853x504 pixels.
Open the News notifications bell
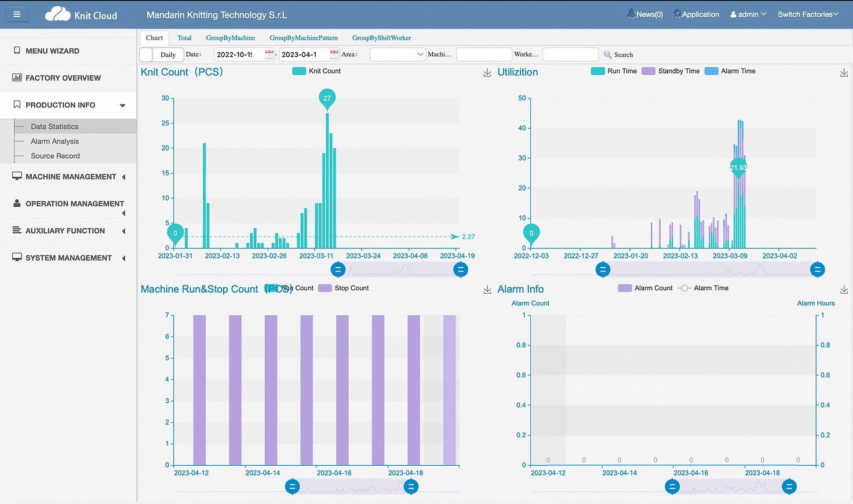pyautogui.click(x=631, y=14)
